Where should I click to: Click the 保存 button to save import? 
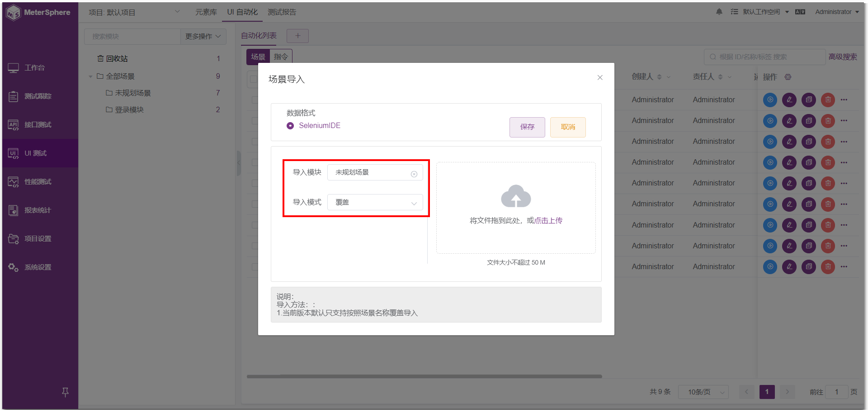click(x=527, y=127)
